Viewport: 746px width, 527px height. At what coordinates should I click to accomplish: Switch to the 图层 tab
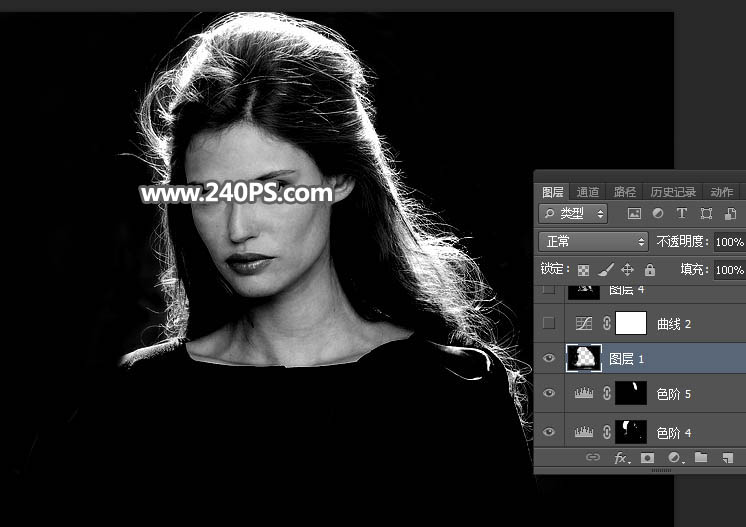pos(552,192)
